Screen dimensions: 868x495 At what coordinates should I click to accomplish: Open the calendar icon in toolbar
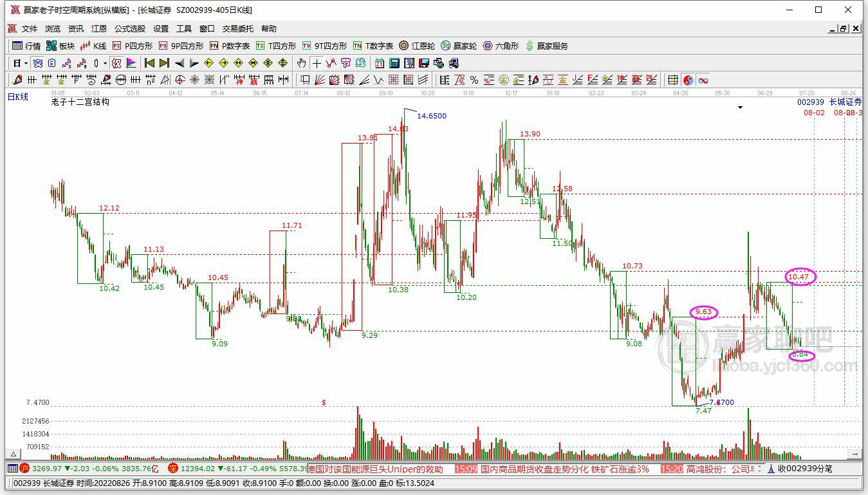[x=380, y=63]
